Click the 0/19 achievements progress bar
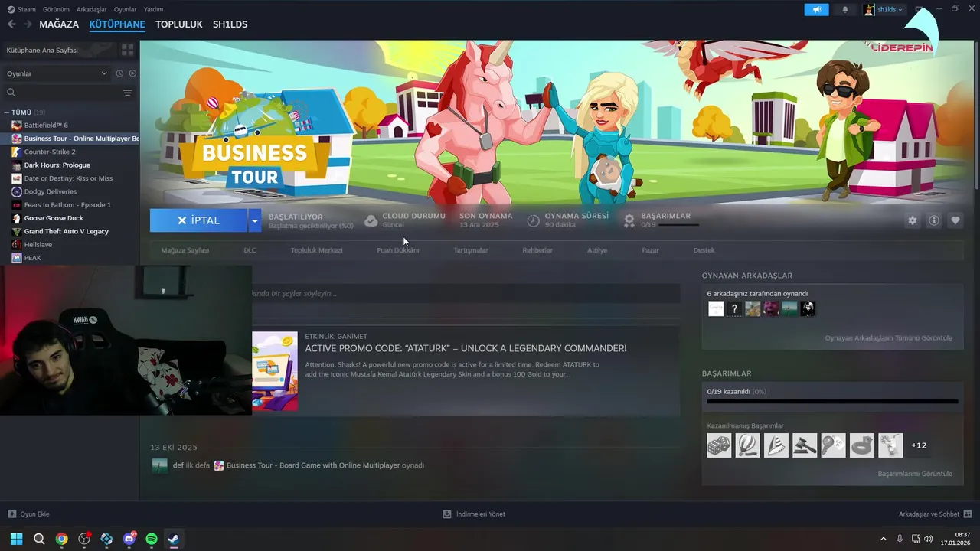The height and width of the screenshot is (551, 980). (832, 401)
